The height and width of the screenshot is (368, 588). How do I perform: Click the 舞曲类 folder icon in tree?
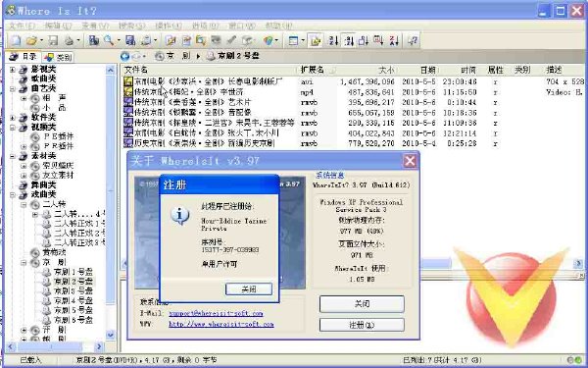click(x=24, y=185)
